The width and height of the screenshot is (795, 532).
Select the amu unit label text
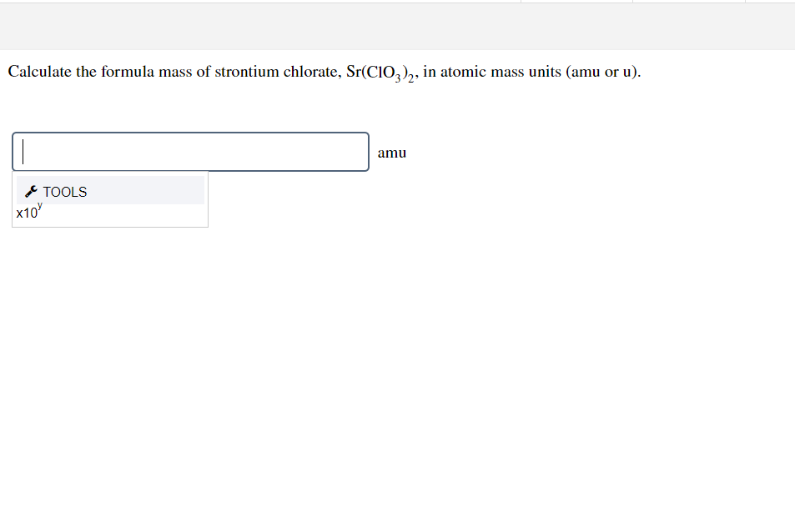(x=391, y=153)
